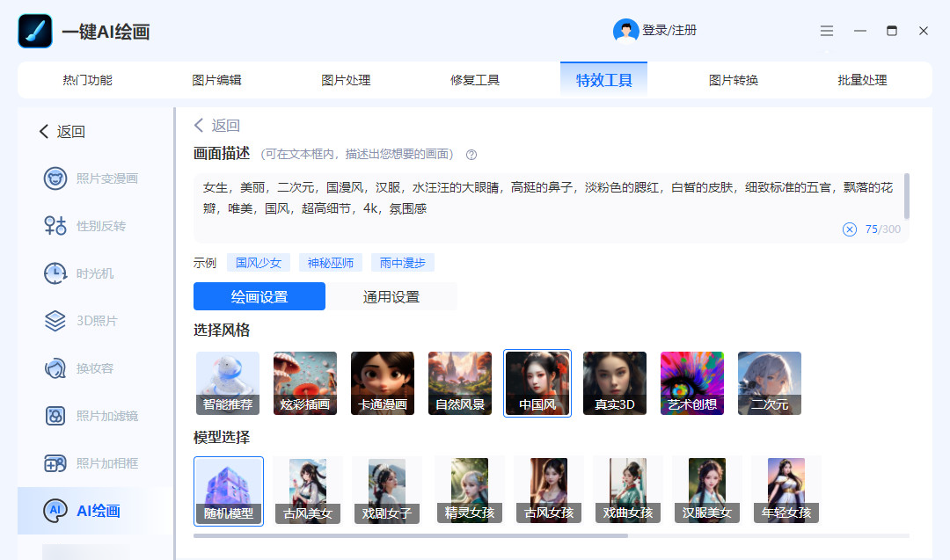This screenshot has width=950, height=560.
Task: Switch to 图片转换 tab
Action: tap(733, 80)
